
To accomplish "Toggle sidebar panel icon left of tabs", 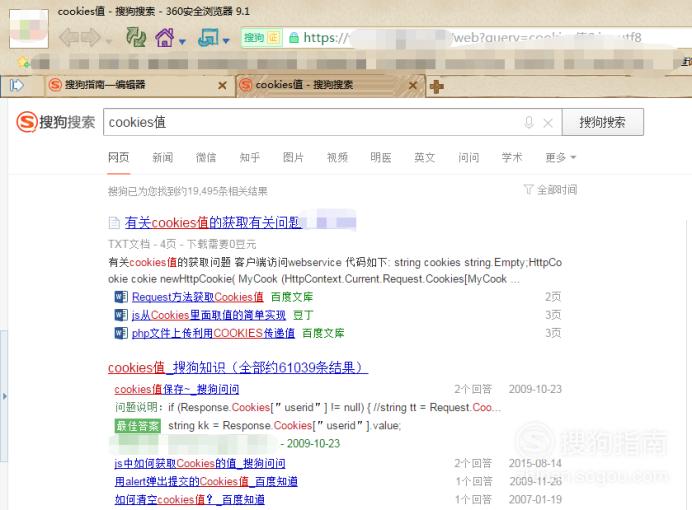I will [x=17, y=85].
